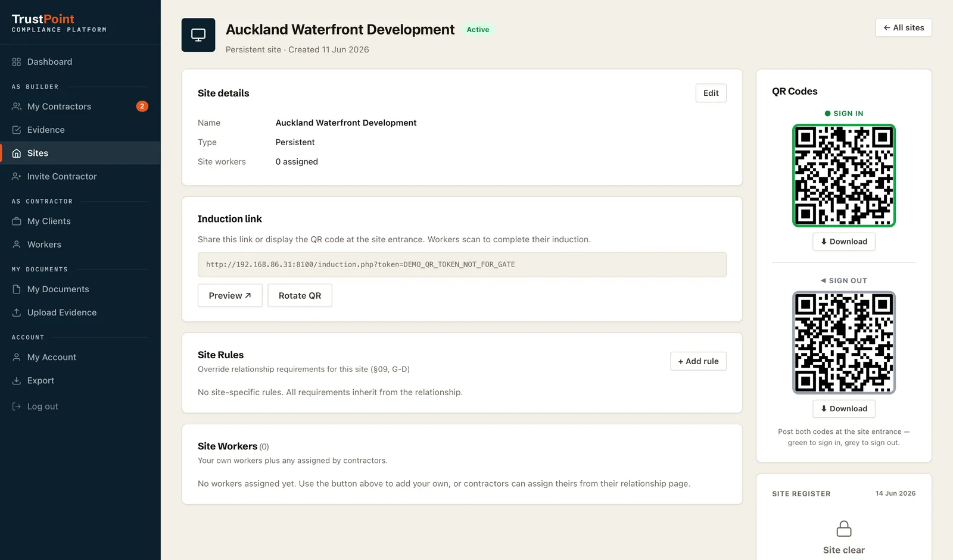Click the Active status badge
Viewport: 953px width, 560px height.
(478, 30)
